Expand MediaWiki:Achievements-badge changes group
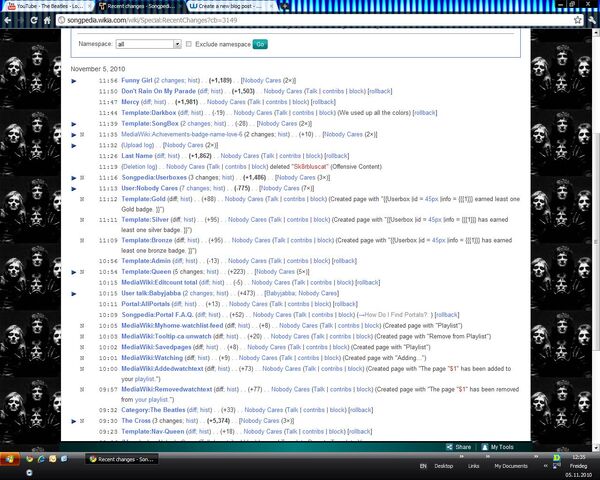The image size is (600, 480). (x=74, y=135)
